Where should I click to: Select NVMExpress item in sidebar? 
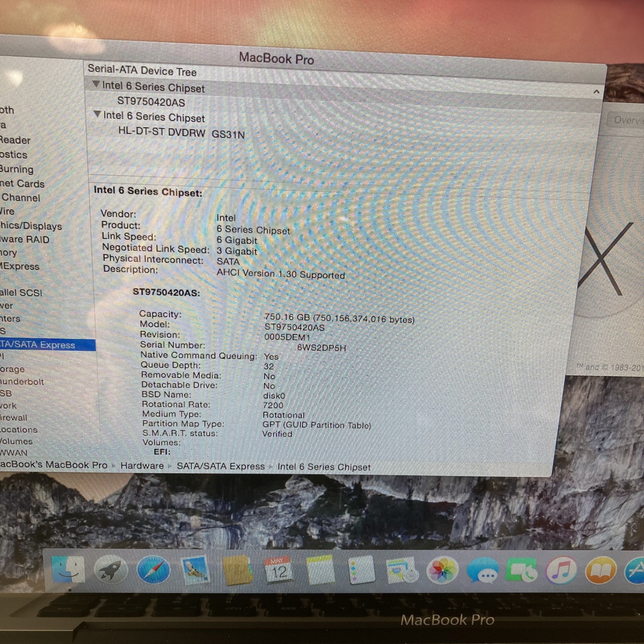pos(19,266)
